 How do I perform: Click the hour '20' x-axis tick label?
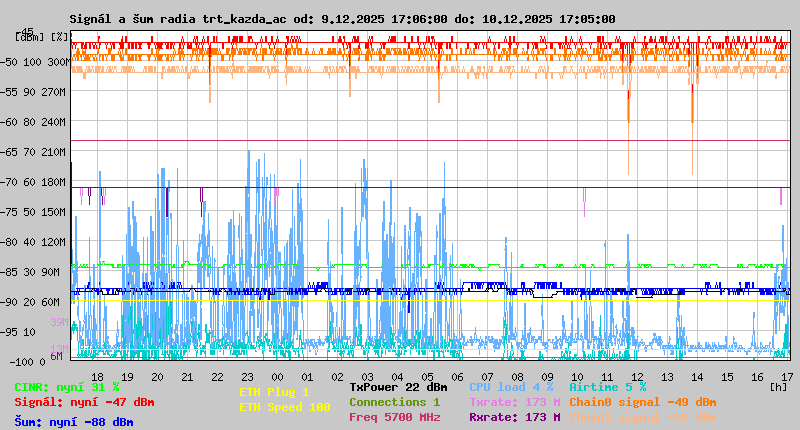(157, 377)
